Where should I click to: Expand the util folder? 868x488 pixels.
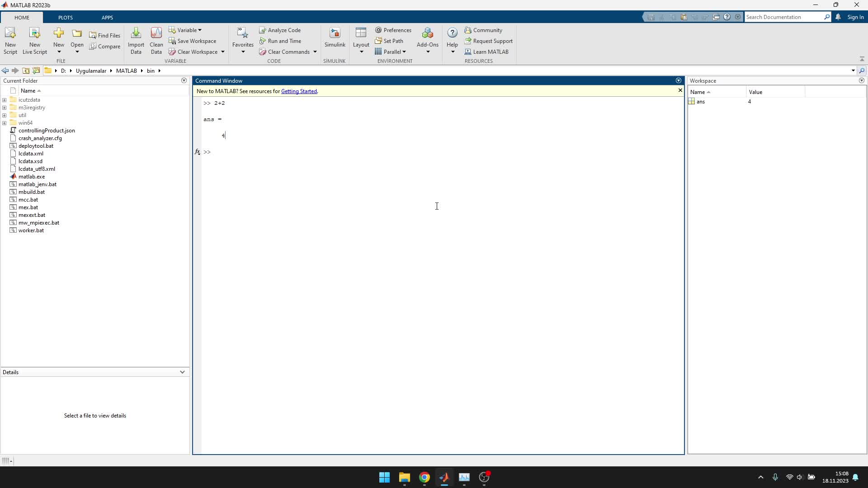coord(4,115)
